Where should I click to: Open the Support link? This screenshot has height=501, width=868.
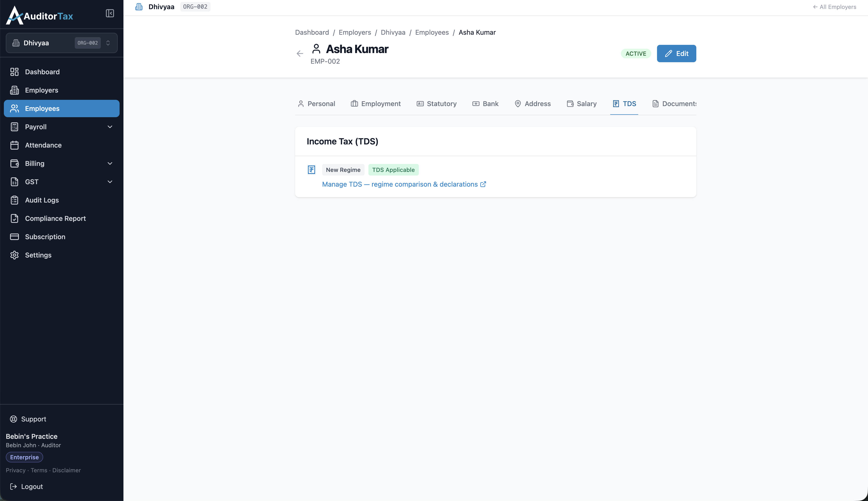pyautogui.click(x=28, y=419)
